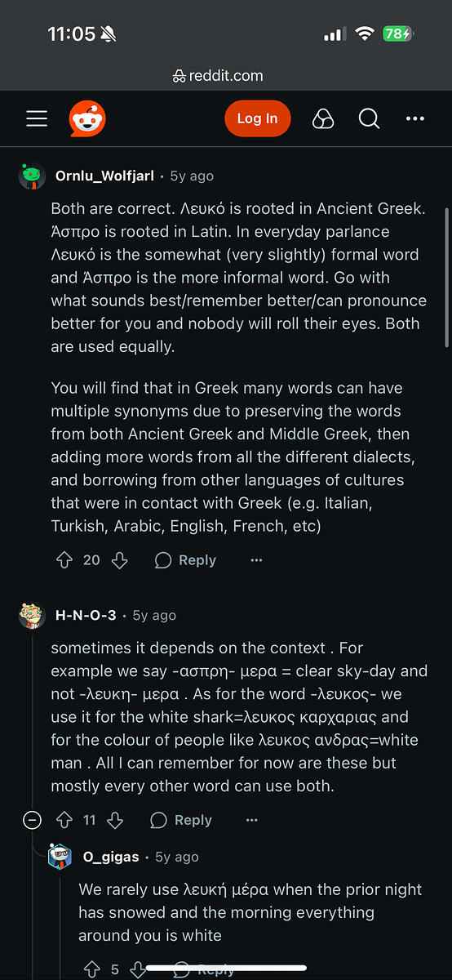Viewport: 452px width, 980px height.
Task: Open the hamburger navigation menu
Action: 37,119
